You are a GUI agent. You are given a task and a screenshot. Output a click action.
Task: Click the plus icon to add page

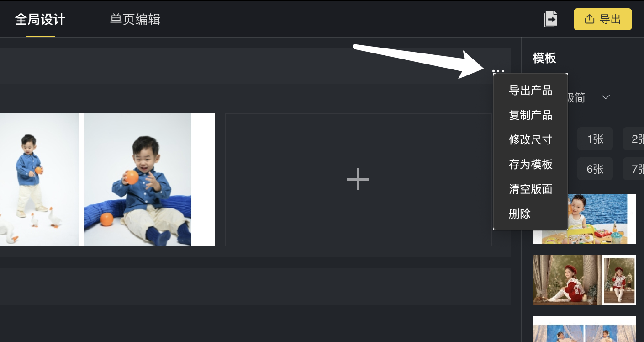click(358, 179)
